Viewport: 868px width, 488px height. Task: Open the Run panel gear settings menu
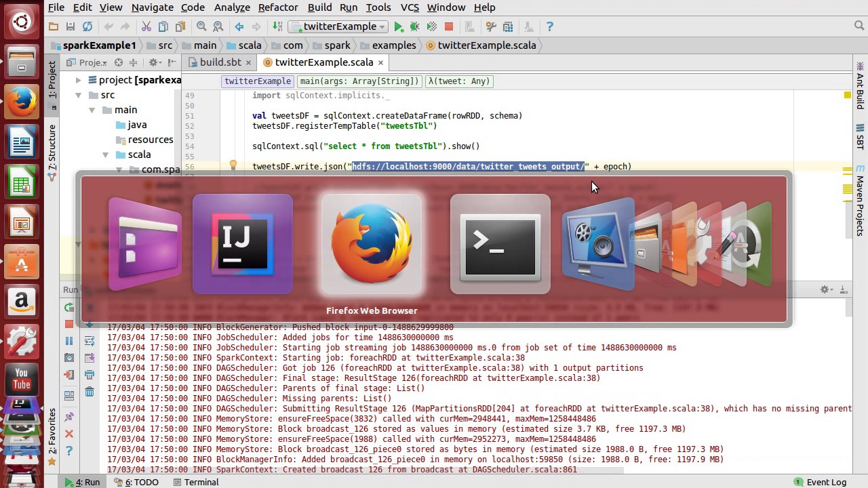point(825,289)
